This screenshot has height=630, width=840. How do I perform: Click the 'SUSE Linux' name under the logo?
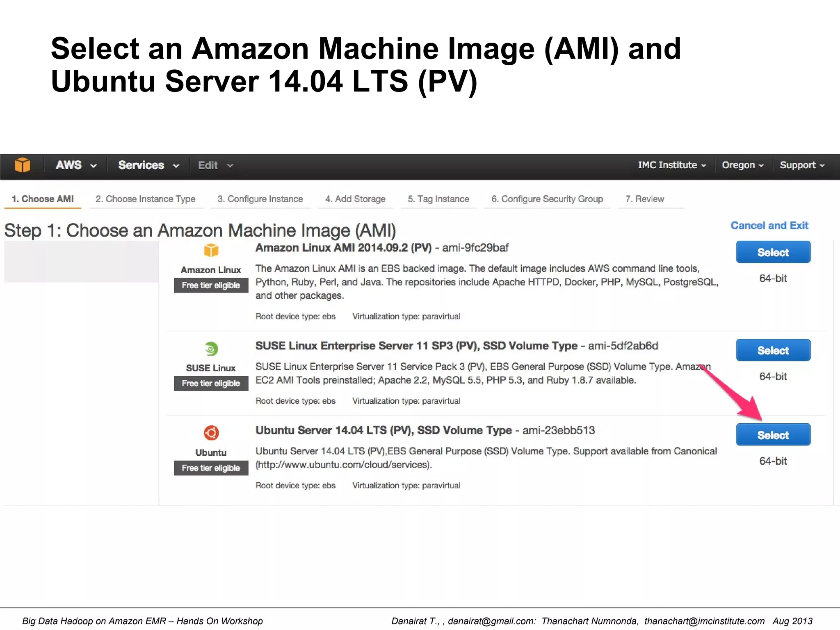(211, 368)
